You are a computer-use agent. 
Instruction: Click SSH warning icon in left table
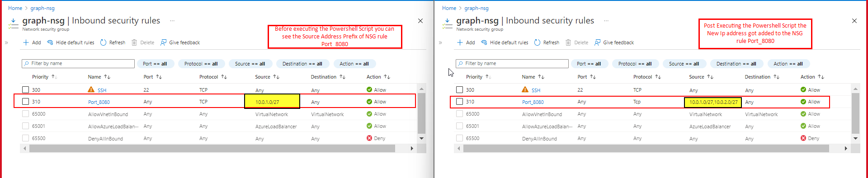[91, 89]
